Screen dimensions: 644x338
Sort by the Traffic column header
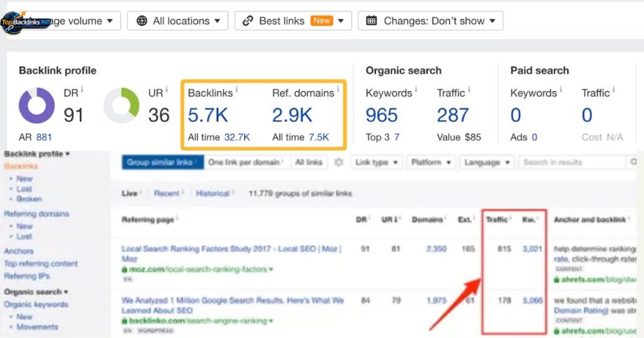tap(497, 220)
